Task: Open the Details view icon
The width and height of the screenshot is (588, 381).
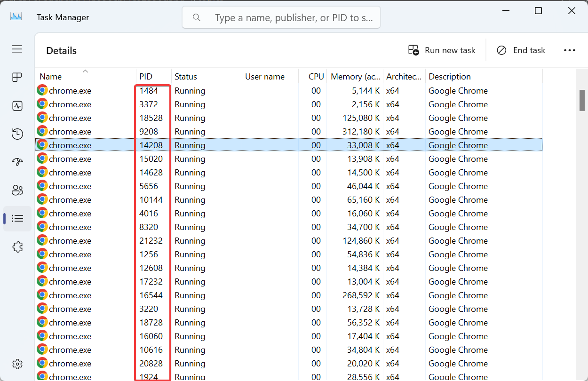Action: pyautogui.click(x=17, y=218)
